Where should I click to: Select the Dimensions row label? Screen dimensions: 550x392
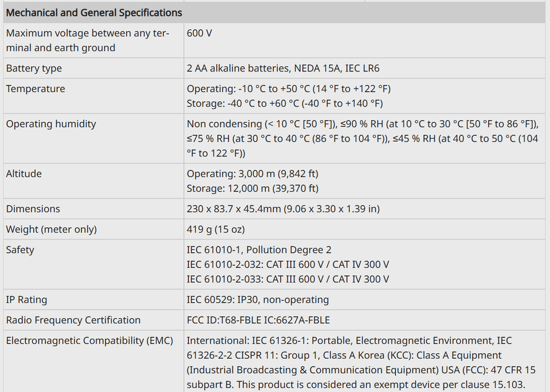coord(33,208)
